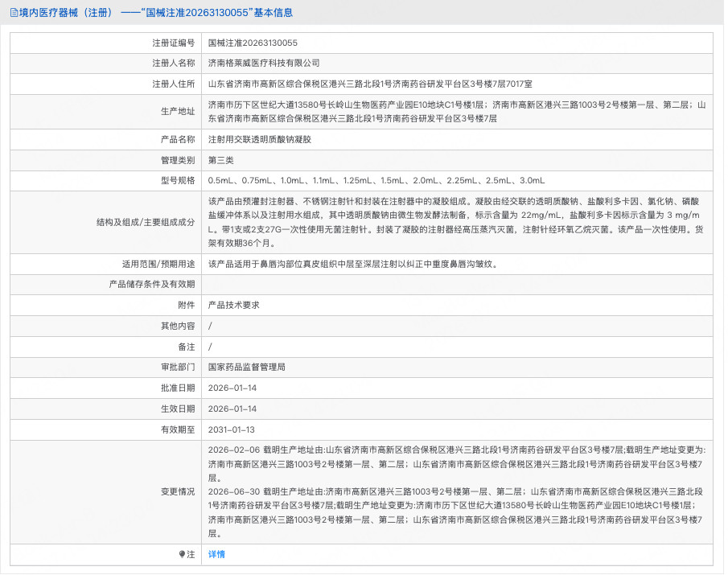Click the 审批部门 label
The width and height of the screenshot is (728, 575).
(178, 367)
